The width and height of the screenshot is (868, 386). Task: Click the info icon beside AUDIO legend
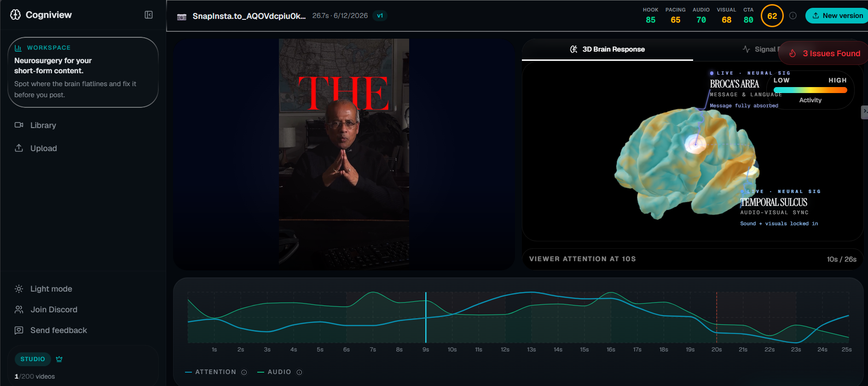coord(299,372)
